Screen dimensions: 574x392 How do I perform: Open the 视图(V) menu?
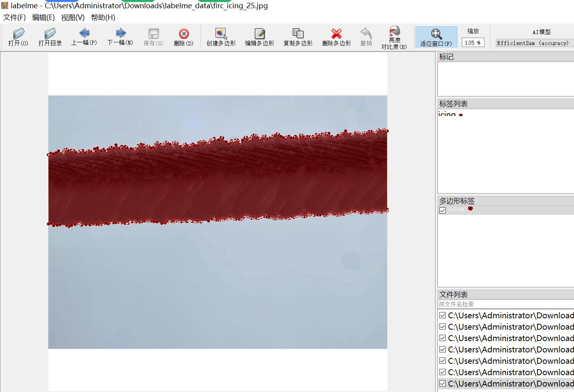(x=73, y=18)
